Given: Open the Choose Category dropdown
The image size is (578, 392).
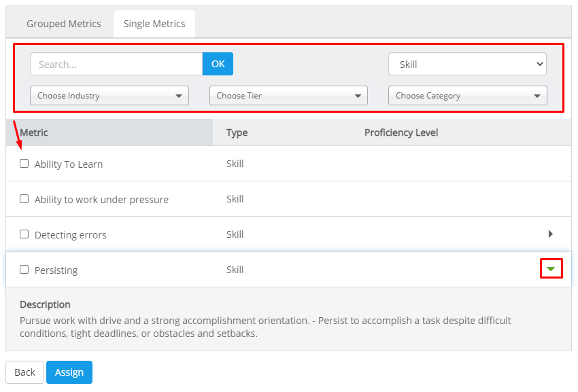Looking at the screenshot, I should click(468, 96).
